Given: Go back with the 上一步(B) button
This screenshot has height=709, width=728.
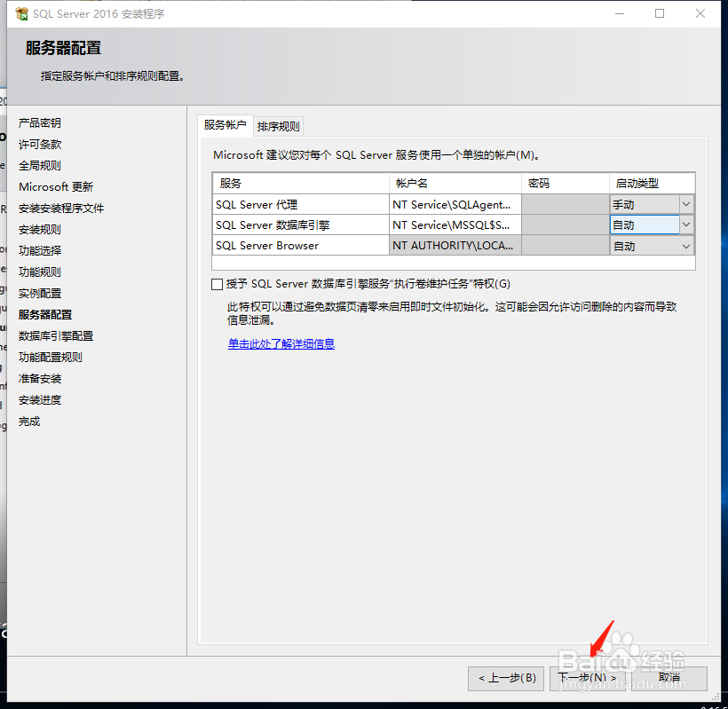Looking at the screenshot, I should coord(506,678).
